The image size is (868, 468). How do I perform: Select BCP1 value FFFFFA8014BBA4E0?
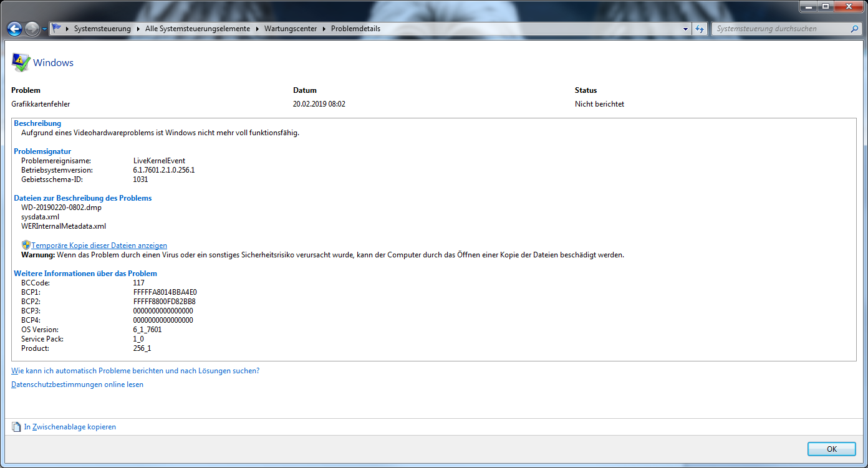pos(165,292)
